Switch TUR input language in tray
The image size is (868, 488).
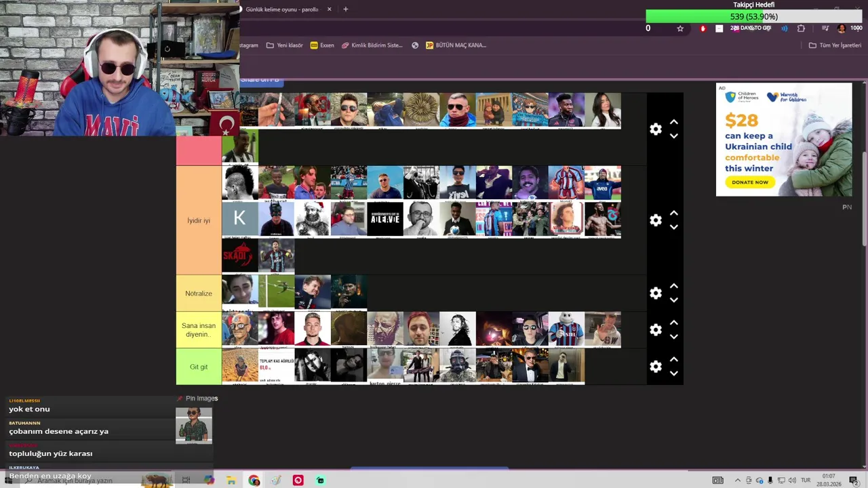click(x=806, y=481)
